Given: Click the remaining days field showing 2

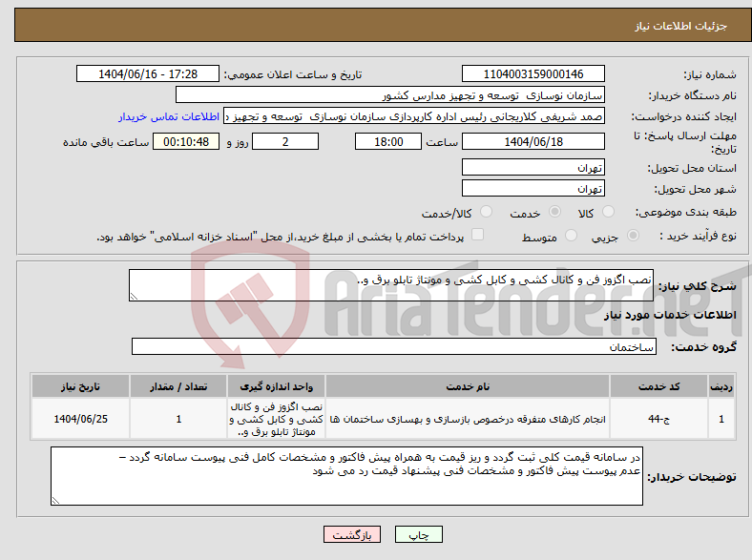Looking at the screenshot, I should coord(285,141).
